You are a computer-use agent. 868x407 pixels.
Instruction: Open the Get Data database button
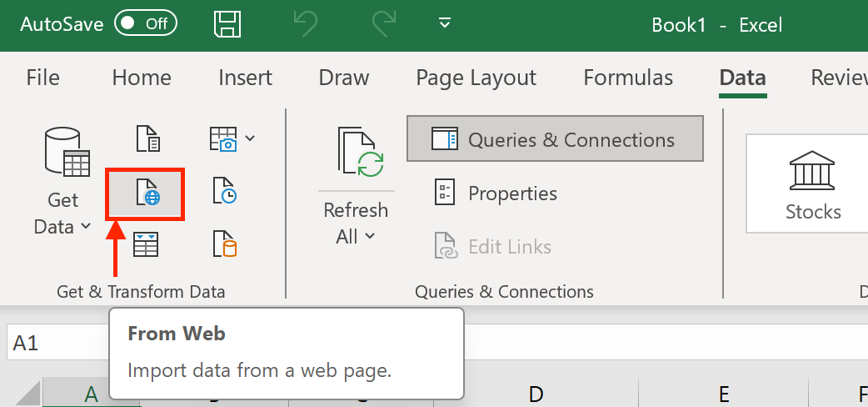[x=63, y=182]
